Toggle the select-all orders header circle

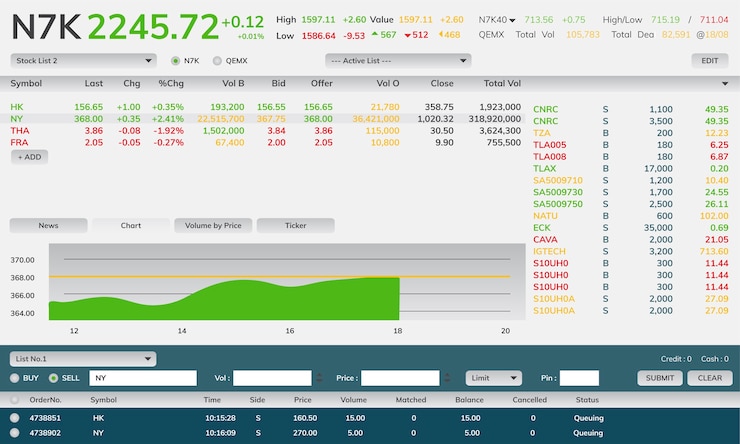click(15, 400)
